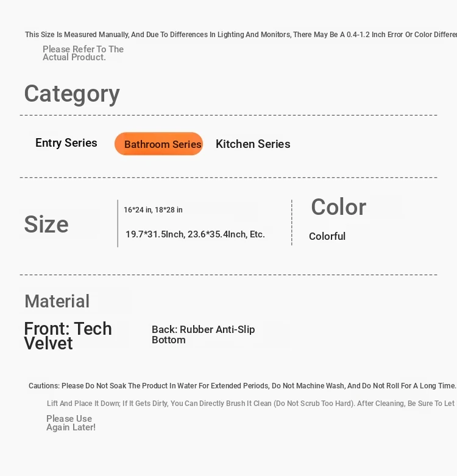The width and height of the screenshot is (457, 476).
Task: Click the 16*24 in, 18*28 in size text
Action: [x=153, y=210]
